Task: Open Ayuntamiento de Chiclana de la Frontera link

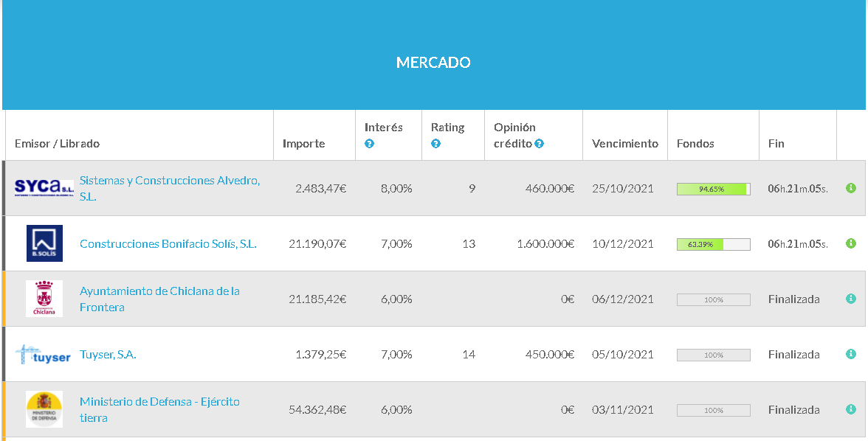Action: point(159,299)
